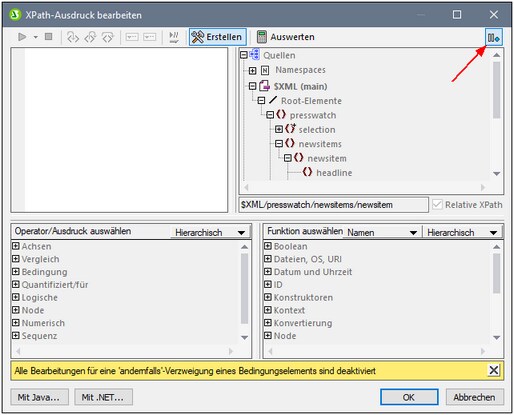Expand the Namespaces tree node
The image size is (514, 415).
pos(252,70)
